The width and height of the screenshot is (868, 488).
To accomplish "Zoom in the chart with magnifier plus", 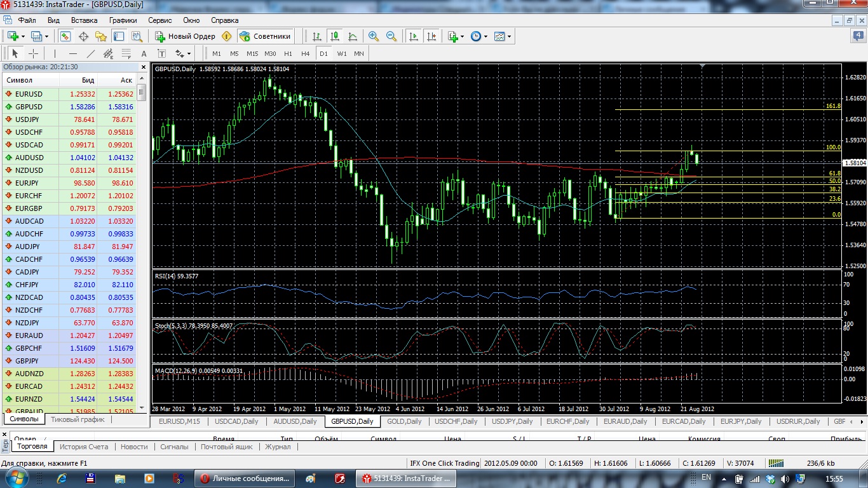I will pos(374,36).
